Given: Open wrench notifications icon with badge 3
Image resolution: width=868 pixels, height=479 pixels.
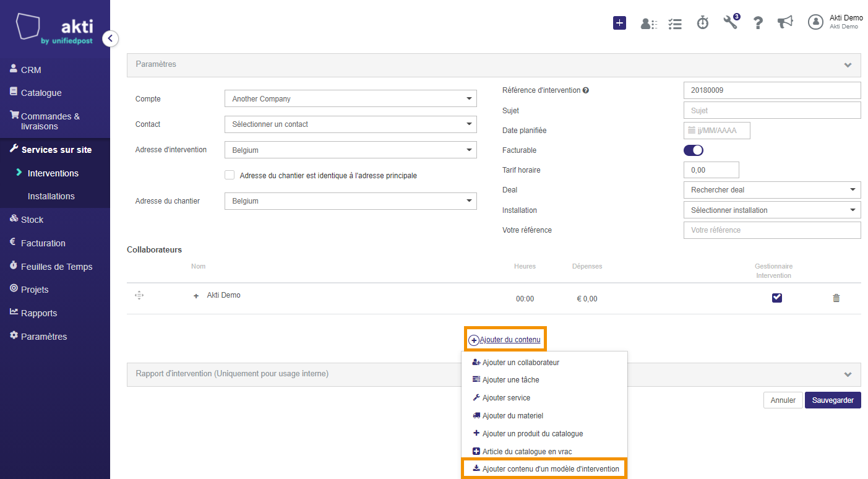Looking at the screenshot, I should [x=731, y=22].
